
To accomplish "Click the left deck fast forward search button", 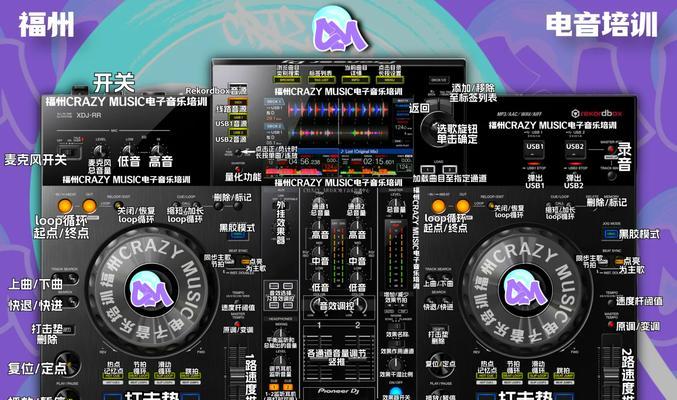I will [73, 301].
